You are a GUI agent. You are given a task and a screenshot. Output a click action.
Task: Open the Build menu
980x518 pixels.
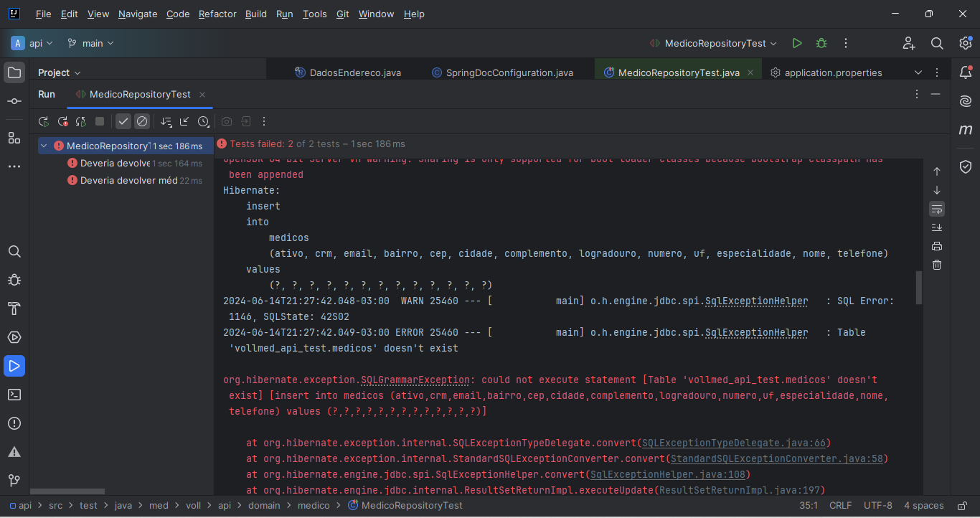click(x=256, y=14)
